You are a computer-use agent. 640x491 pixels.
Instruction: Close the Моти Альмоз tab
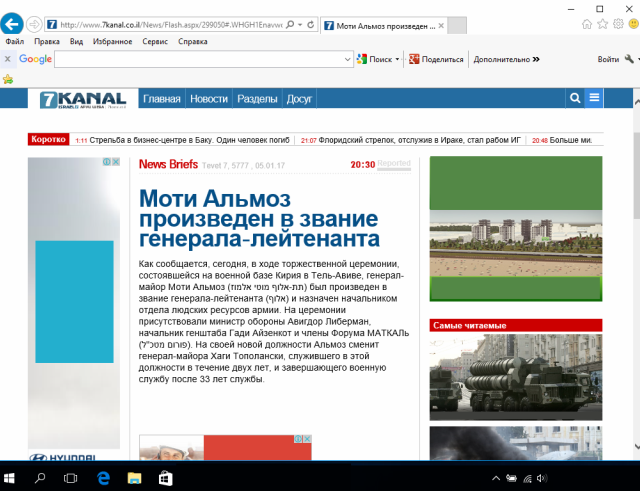441,26
